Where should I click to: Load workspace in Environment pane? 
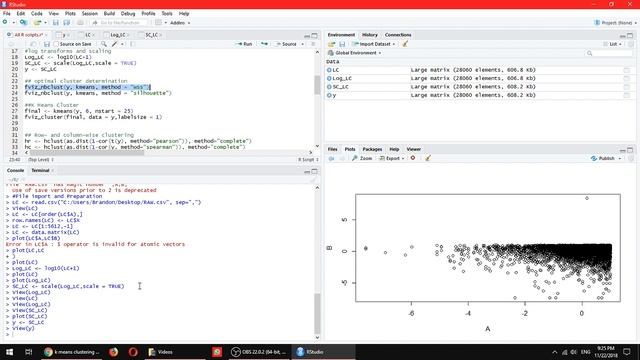click(331, 44)
